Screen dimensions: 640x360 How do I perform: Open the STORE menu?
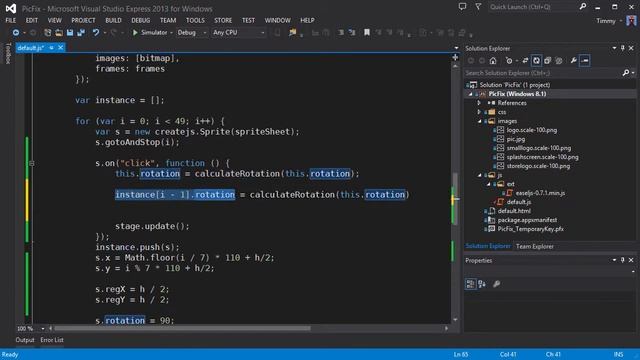click(x=223, y=20)
